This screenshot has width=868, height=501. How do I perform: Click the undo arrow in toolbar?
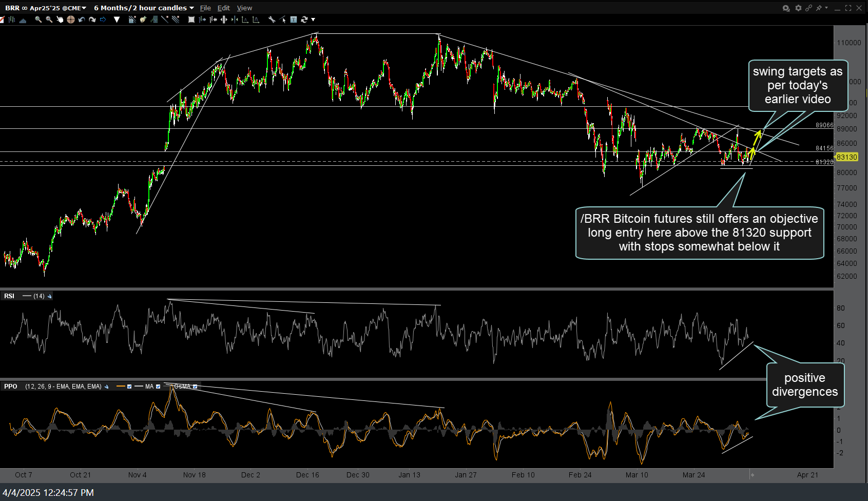(x=81, y=20)
